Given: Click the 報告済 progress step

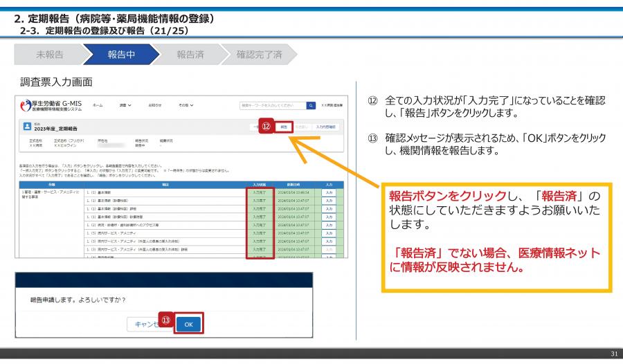Looking at the screenshot, I should tap(190, 55).
